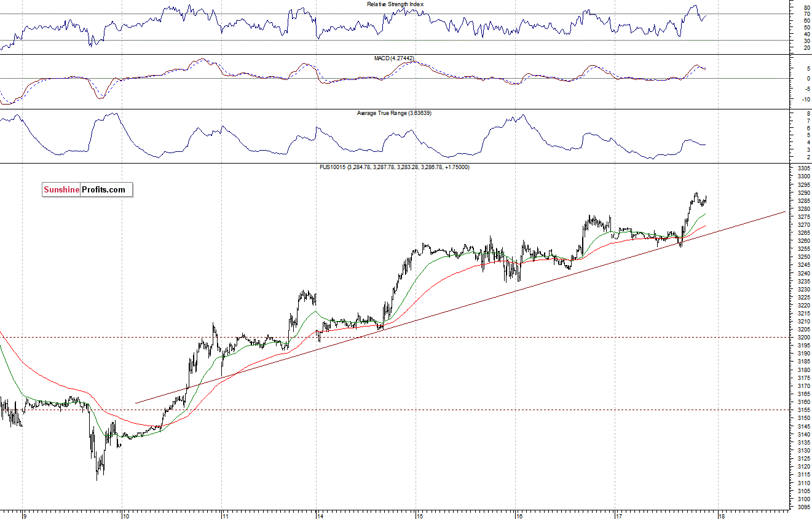Select the date axis label 18

tap(722, 516)
